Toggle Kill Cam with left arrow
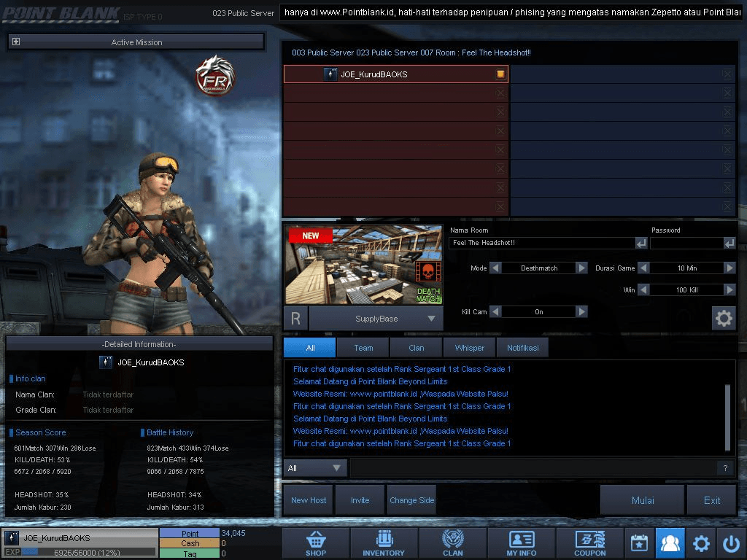Viewport: 747px width, 560px height. (495, 311)
